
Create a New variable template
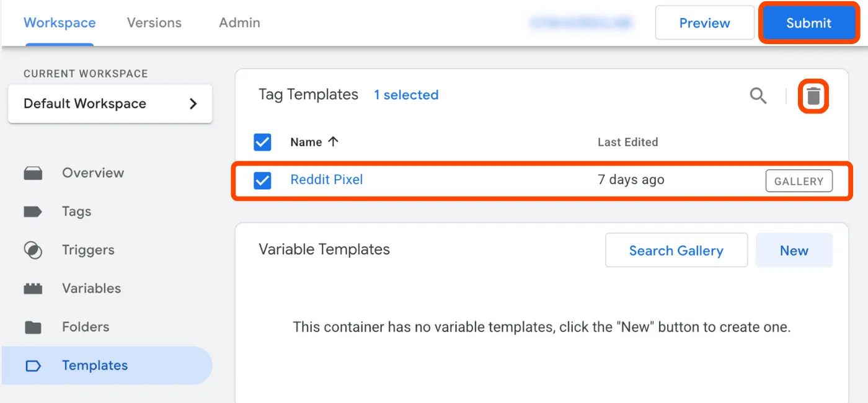(x=794, y=250)
